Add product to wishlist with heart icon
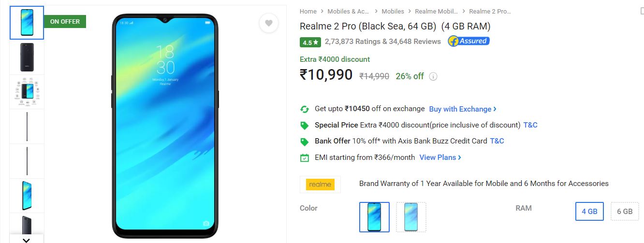 pos(268,23)
